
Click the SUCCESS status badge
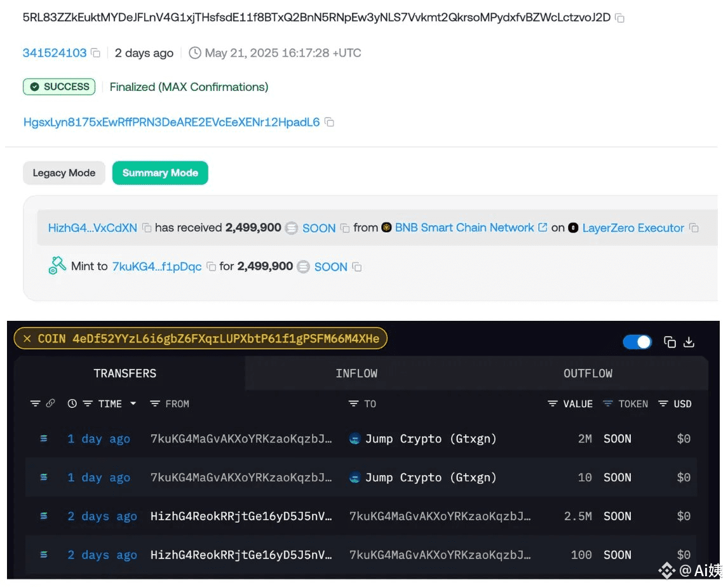click(58, 87)
